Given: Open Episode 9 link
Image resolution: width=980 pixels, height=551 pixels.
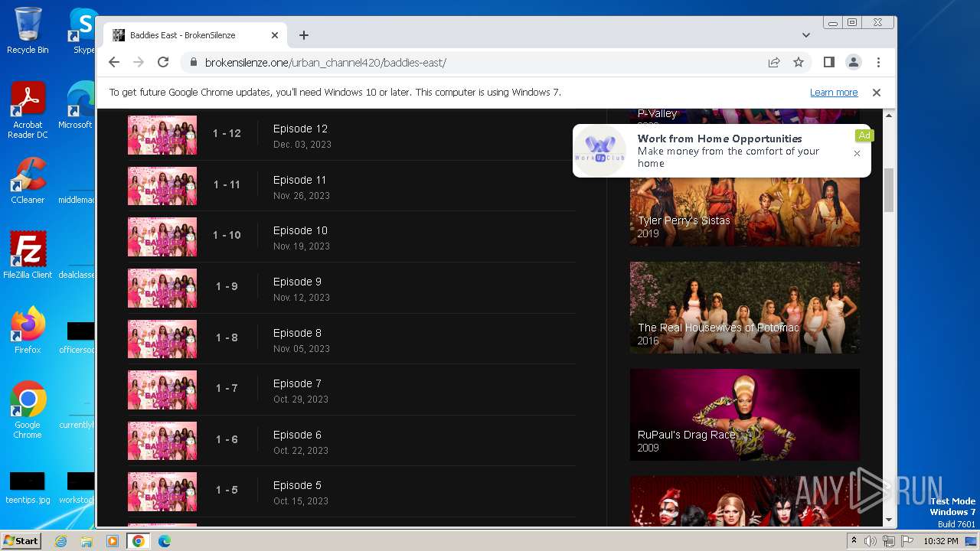Looking at the screenshot, I should point(297,282).
